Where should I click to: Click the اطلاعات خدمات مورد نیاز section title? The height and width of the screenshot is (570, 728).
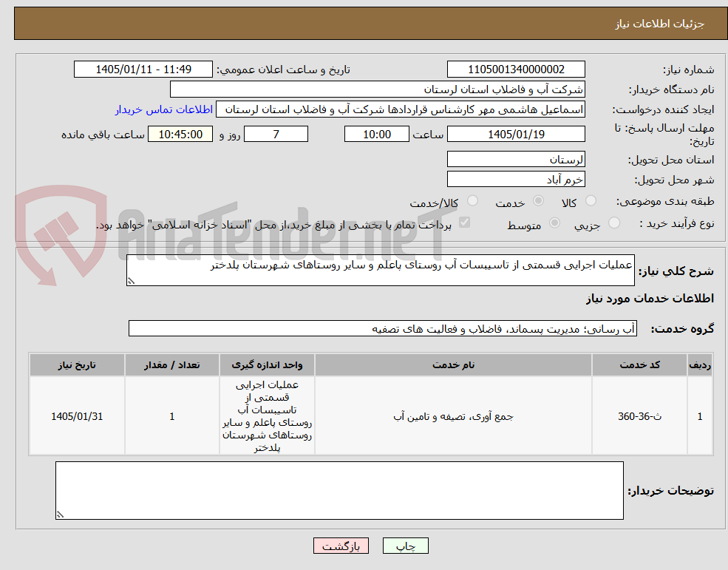(x=650, y=298)
